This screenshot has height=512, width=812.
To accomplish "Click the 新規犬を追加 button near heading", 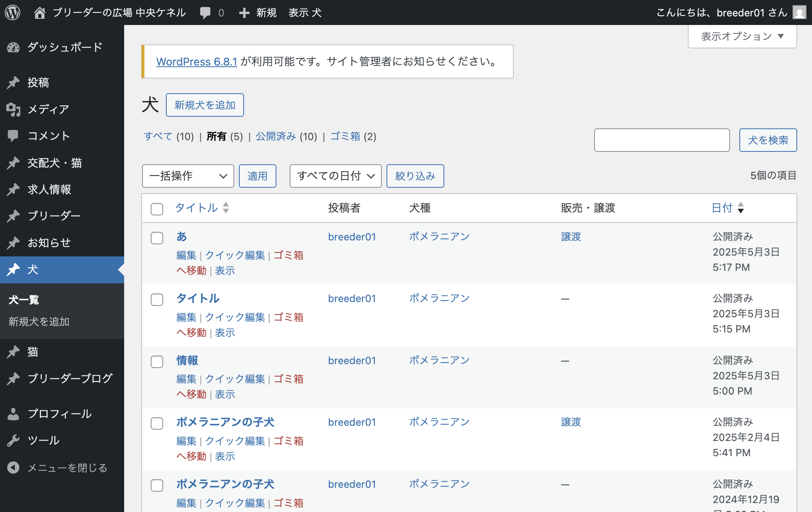I will click(205, 105).
